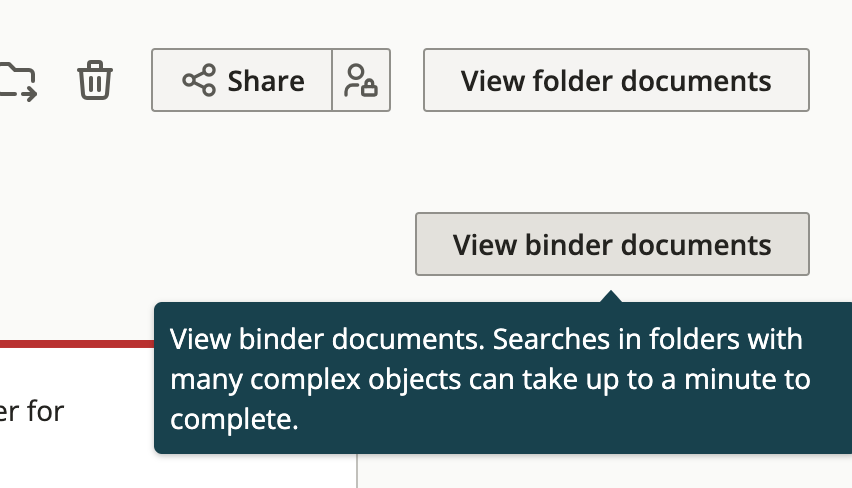Image resolution: width=852 pixels, height=488 pixels.
Task: Open permissions via user-lock icon
Action: (x=361, y=80)
